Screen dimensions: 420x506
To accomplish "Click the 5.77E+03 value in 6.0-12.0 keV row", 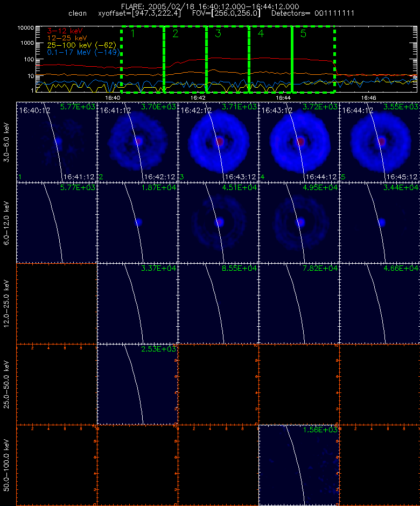I will 78,187.
